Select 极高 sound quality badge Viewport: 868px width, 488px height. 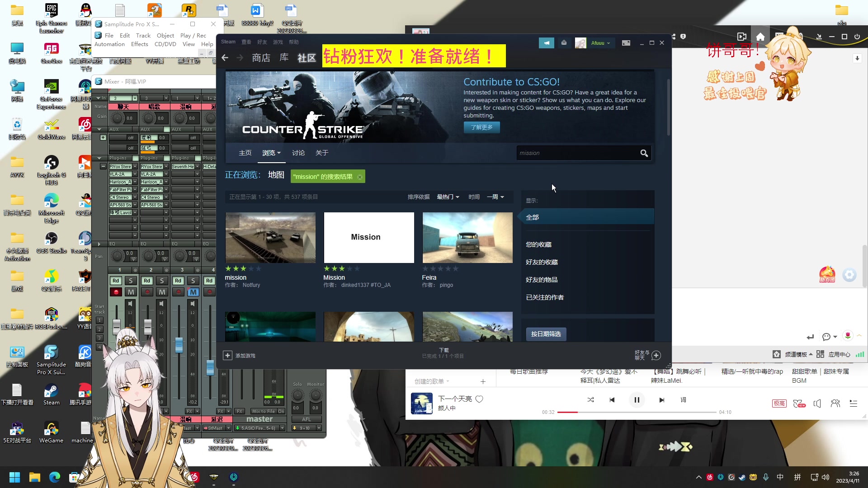(779, 404)
